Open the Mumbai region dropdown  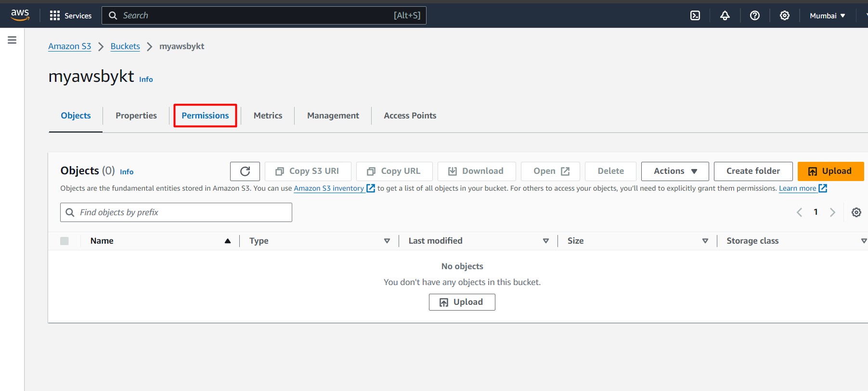click(828, 15)
